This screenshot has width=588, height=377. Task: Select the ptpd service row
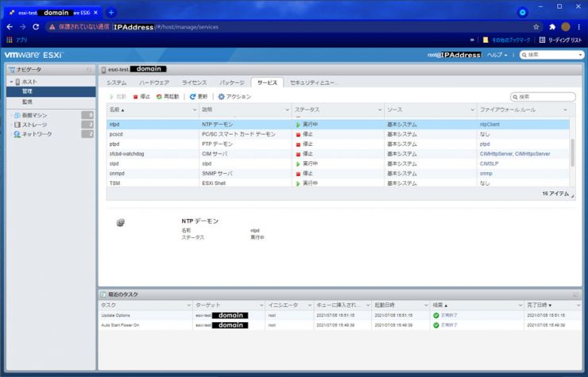tap(338, 144)
